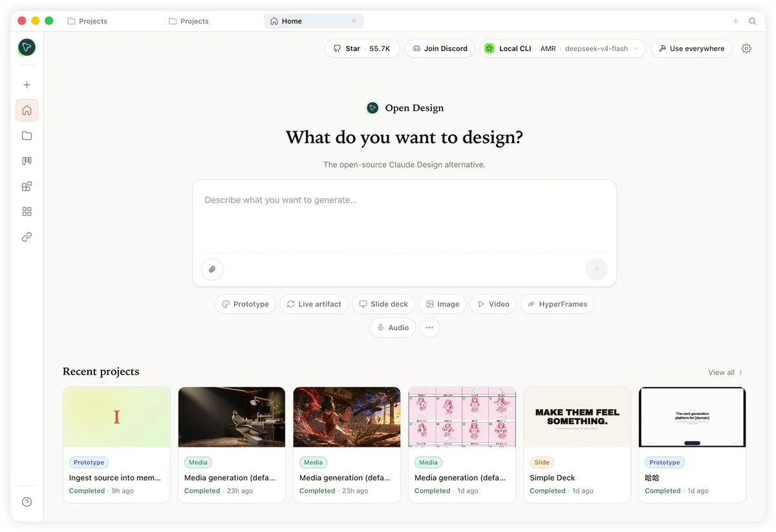Click the 'Recent projects' heading
776x532 pixels.
tap(101, 372)
